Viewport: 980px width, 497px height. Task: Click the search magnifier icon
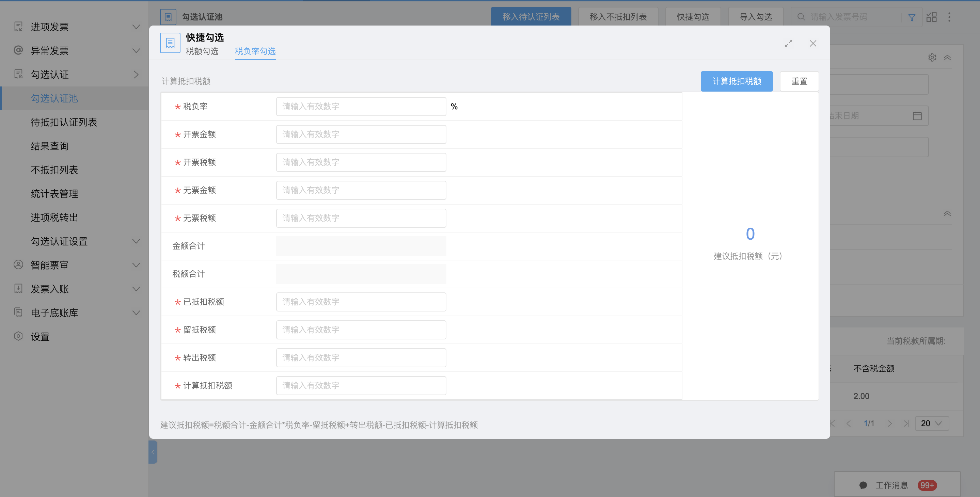[801, 17]
